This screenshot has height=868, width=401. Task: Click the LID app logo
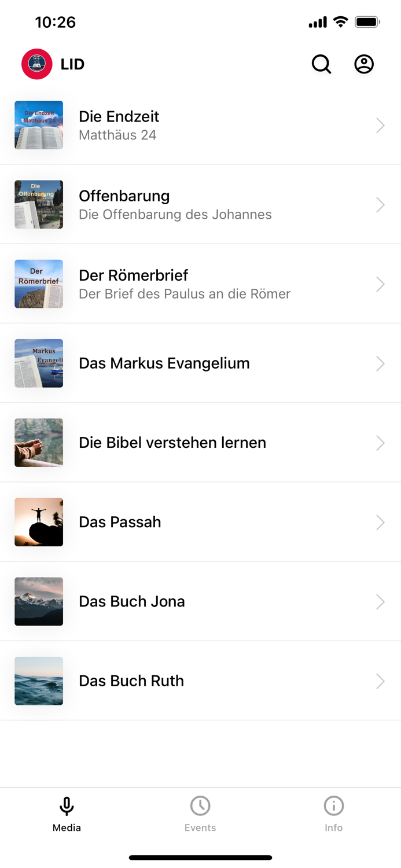[37, 64]
